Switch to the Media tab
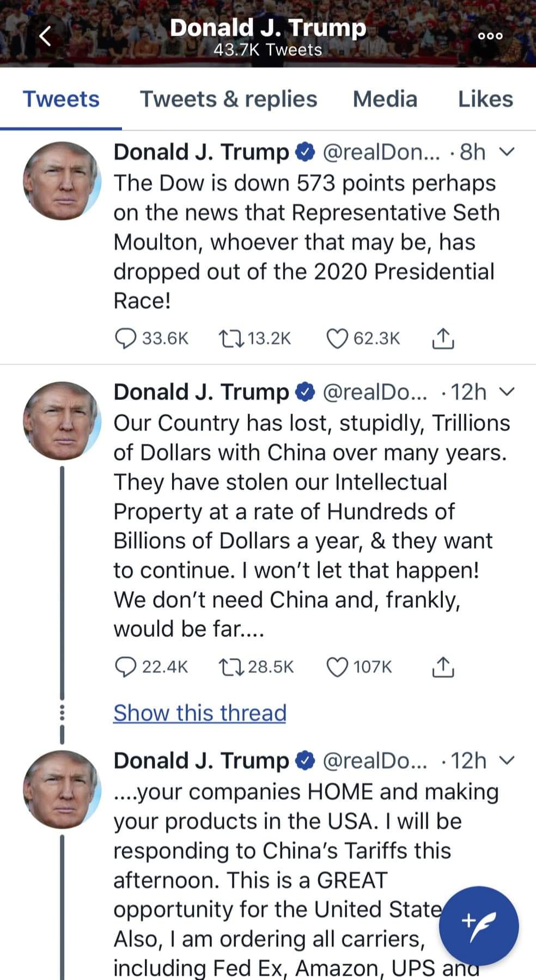Image resolution: width=536 pixels, height=980 pixels. point(385,99)
